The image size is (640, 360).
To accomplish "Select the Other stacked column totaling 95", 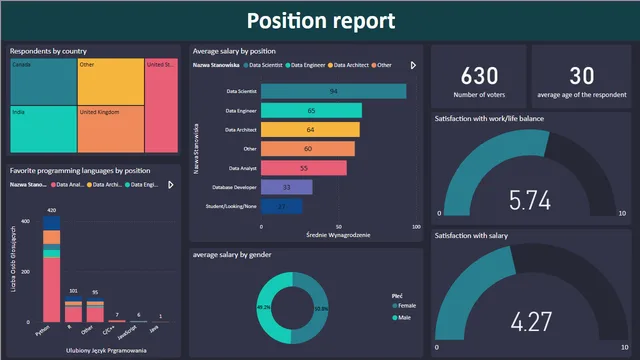I will pos(95,310).
